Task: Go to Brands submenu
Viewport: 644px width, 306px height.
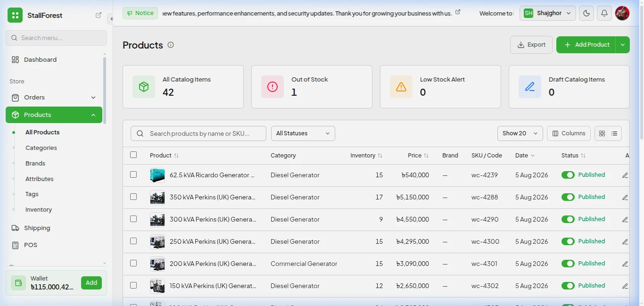Action: [x=35, y=164]
